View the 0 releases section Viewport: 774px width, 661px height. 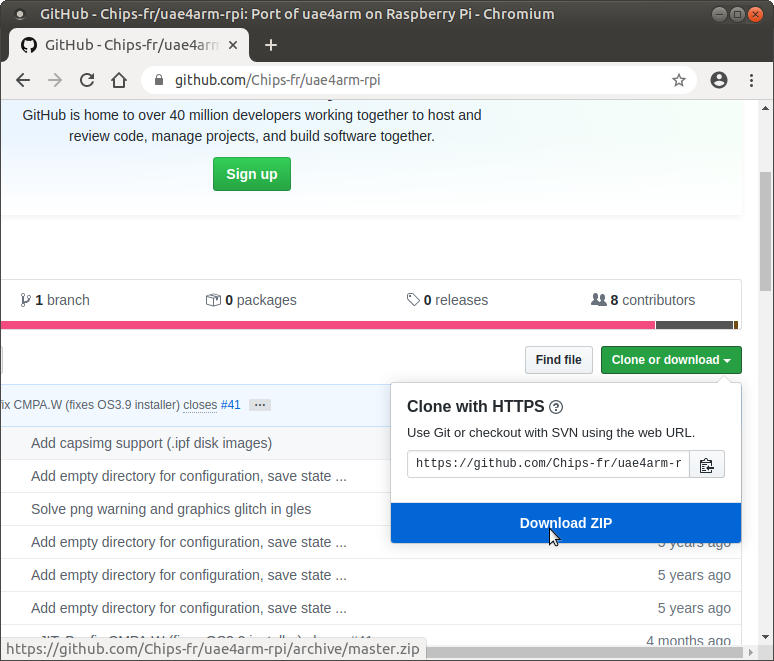[447, 300]
